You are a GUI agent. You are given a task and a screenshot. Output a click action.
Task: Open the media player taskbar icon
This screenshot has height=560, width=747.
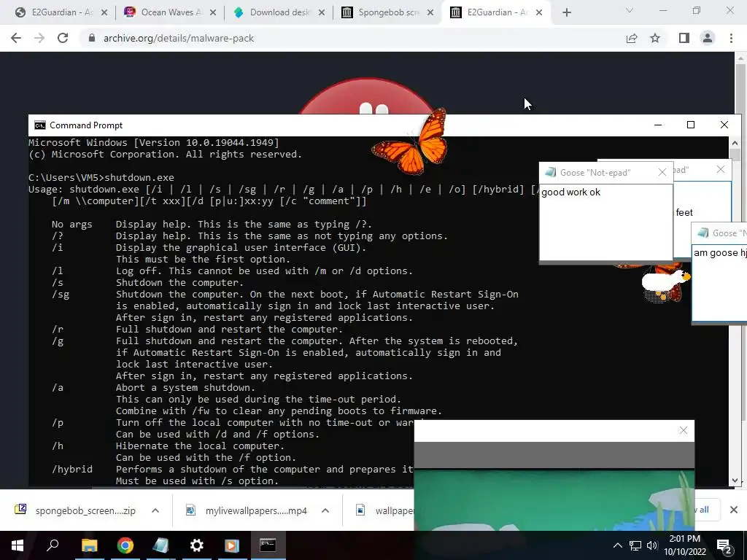pos(232,545)
